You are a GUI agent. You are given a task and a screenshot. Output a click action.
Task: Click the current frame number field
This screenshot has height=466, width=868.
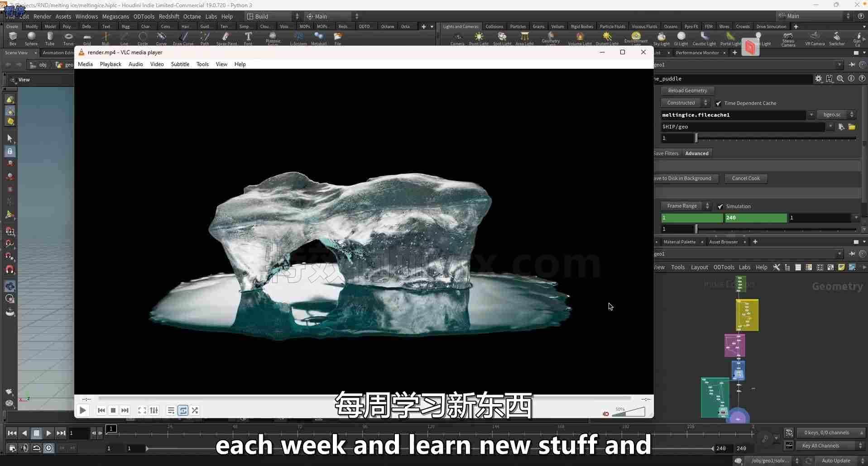(x=78, y=433)
